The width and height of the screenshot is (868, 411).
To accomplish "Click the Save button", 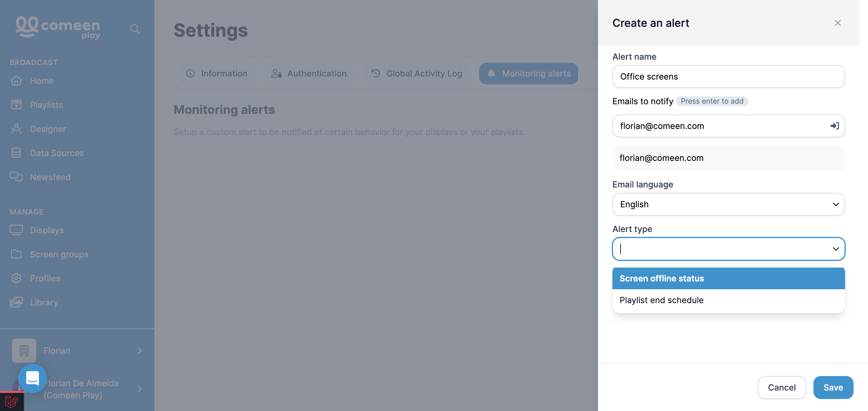I will (833, 387).
